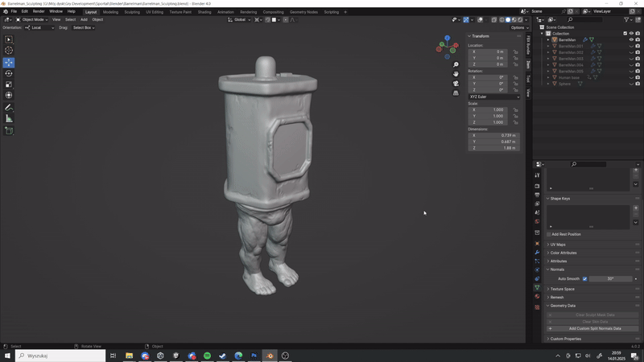The width and height of the screenshot is (644, 362).
Task: Select the Measure tool
Action: (x=9, y=118)
